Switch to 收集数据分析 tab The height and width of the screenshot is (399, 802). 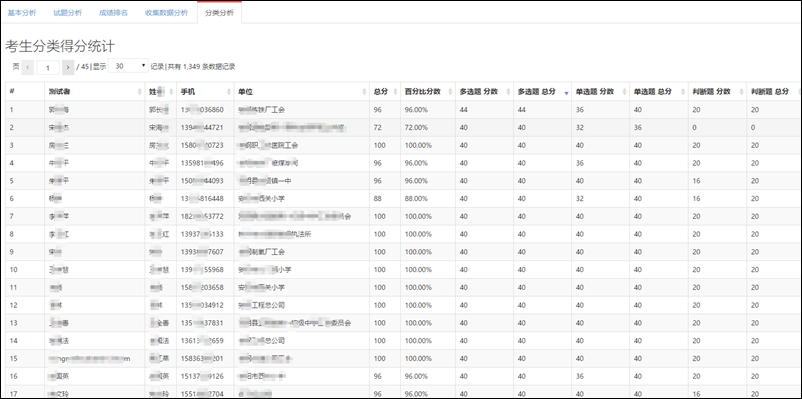166,13
